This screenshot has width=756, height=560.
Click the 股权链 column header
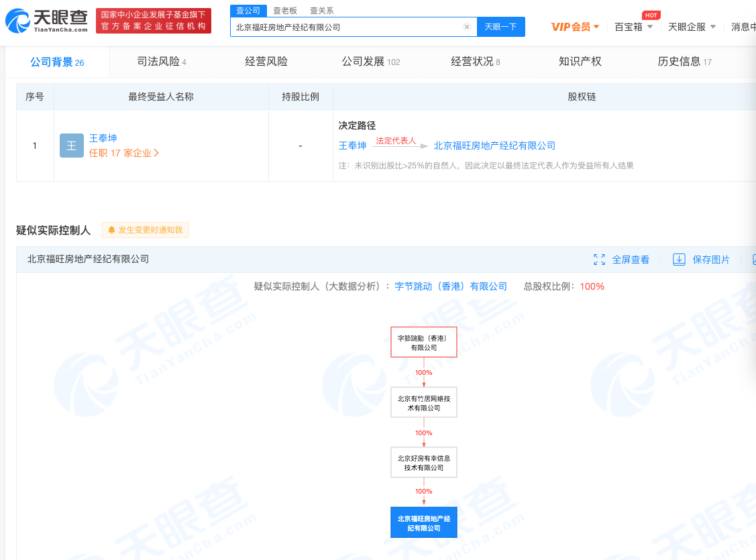tap(582, 97)
